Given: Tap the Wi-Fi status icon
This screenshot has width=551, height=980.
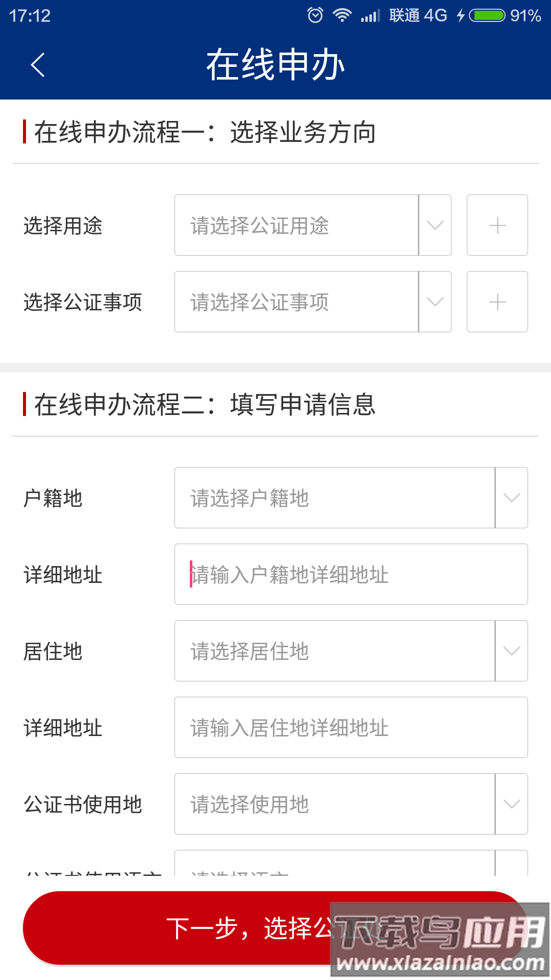Looking at the screenshot, I should pyautogui.click(x=342, y=15).
